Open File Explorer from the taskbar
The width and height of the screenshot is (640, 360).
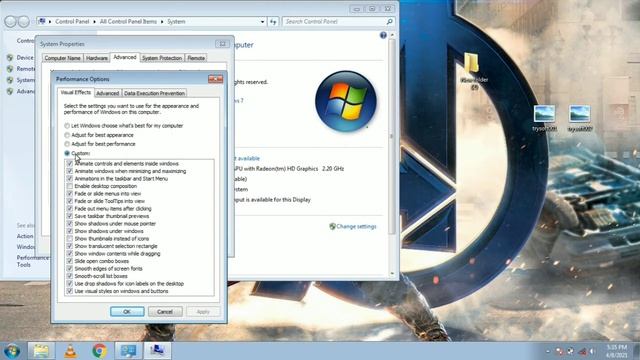[41, 351]
